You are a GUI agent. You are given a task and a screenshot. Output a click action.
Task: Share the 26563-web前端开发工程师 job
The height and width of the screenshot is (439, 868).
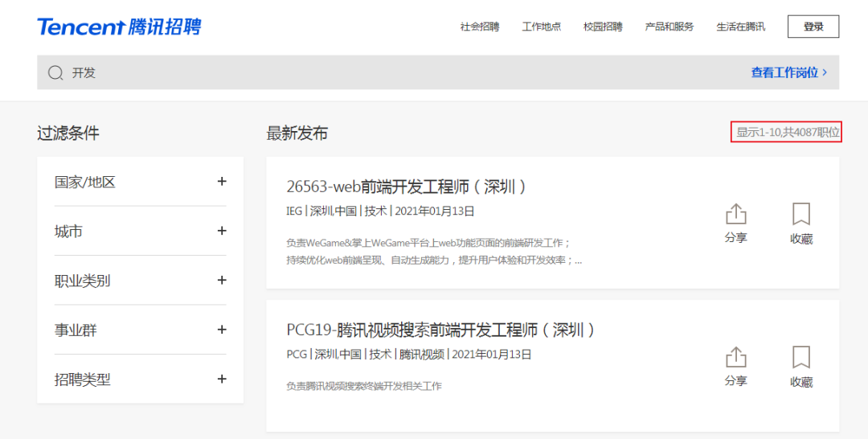[x=735, y=223]
